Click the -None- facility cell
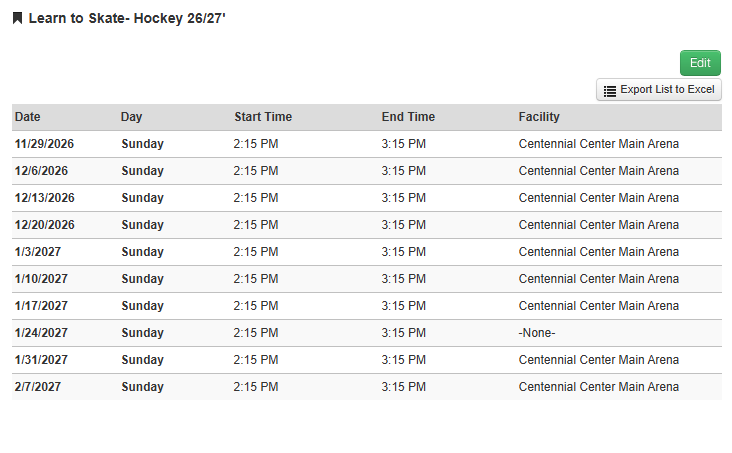732x453 pixels. pyautogui.click(x=537, y=333)
